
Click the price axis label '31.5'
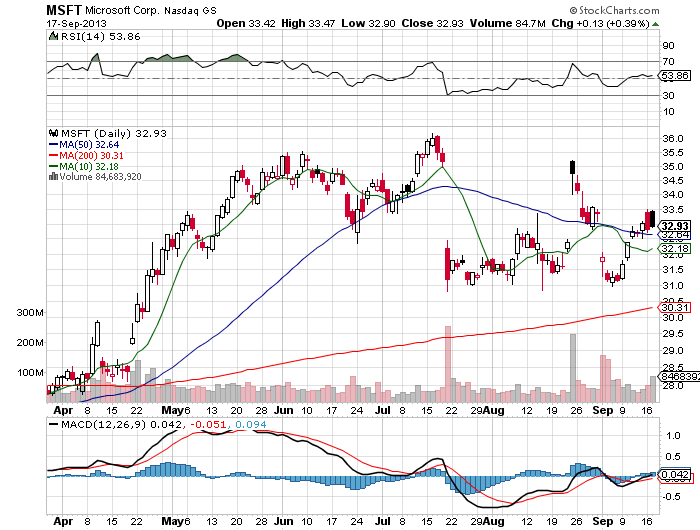pyautogui.click(x=672, y=270)
